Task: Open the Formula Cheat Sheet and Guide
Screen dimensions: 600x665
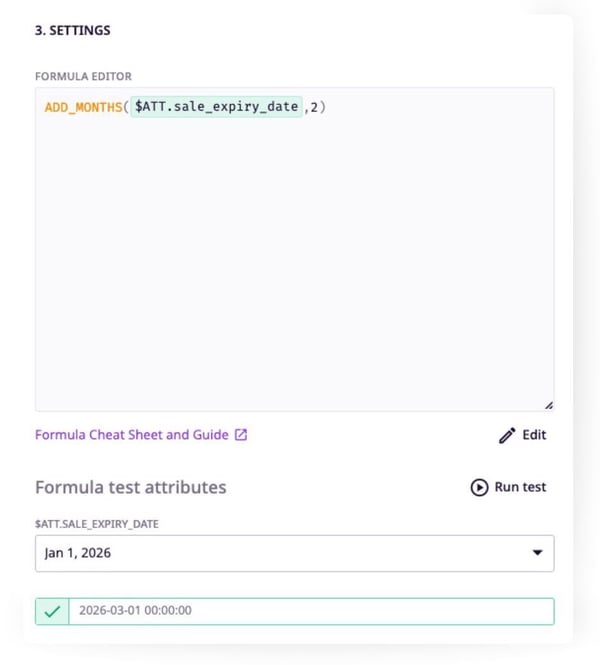Action: (x=132, y=435)
